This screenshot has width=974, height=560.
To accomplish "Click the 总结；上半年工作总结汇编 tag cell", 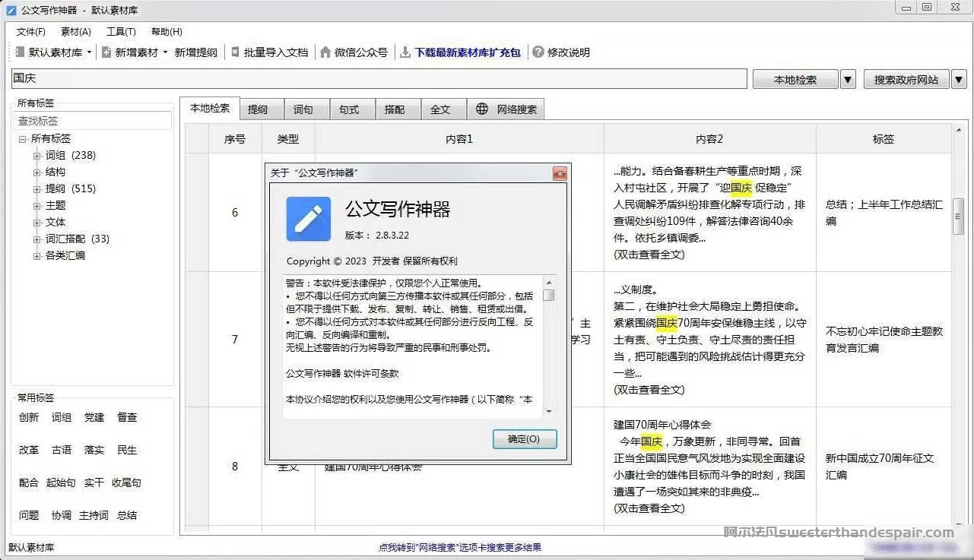I will 884,213.
